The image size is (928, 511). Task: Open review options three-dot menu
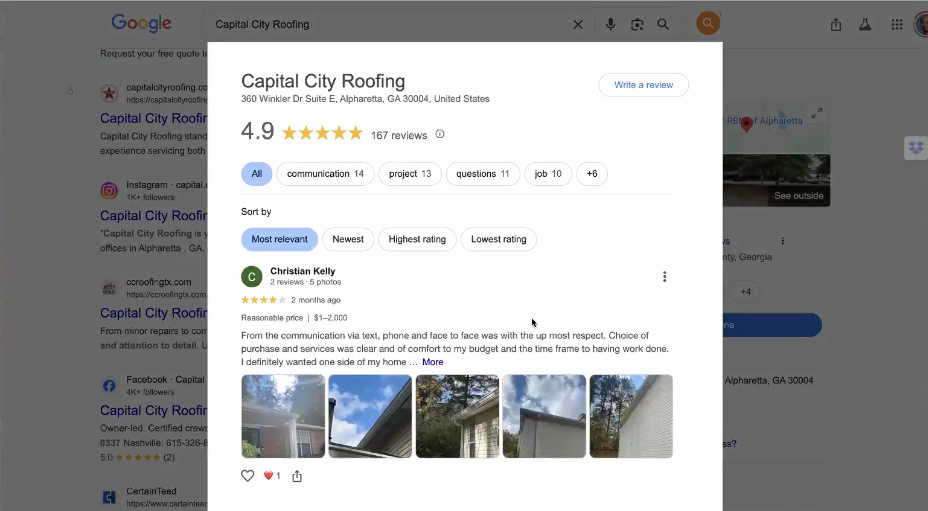[665, 277]
